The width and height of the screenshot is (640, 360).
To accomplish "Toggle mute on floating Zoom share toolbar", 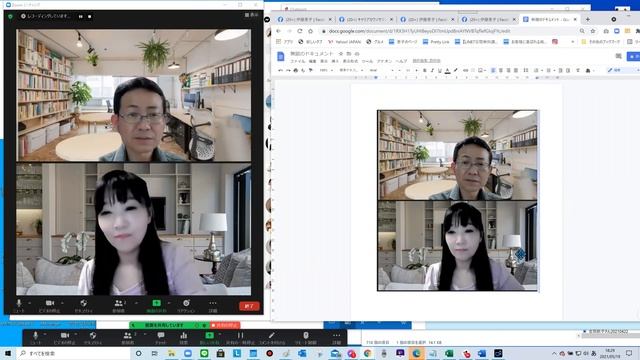I will 36,338.
